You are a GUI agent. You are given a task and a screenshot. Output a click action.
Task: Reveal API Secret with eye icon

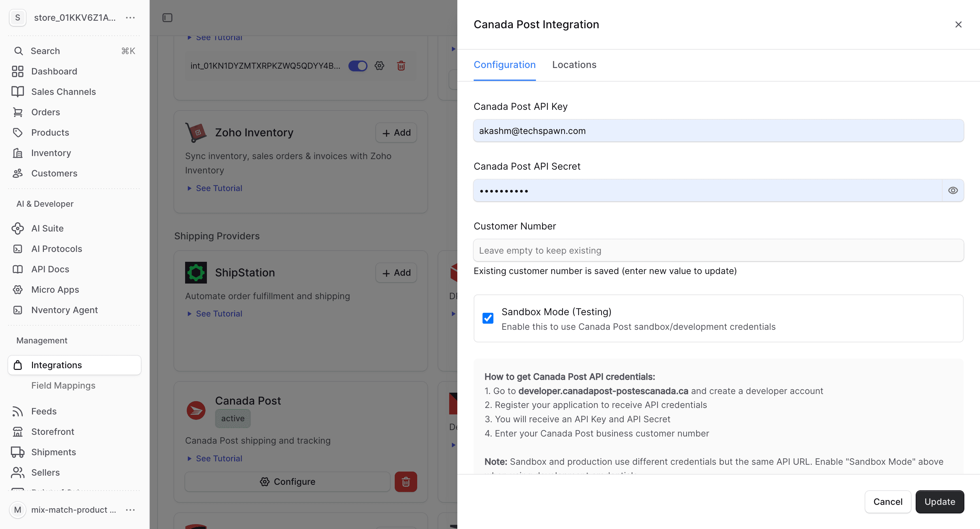(x=953, y=190)
